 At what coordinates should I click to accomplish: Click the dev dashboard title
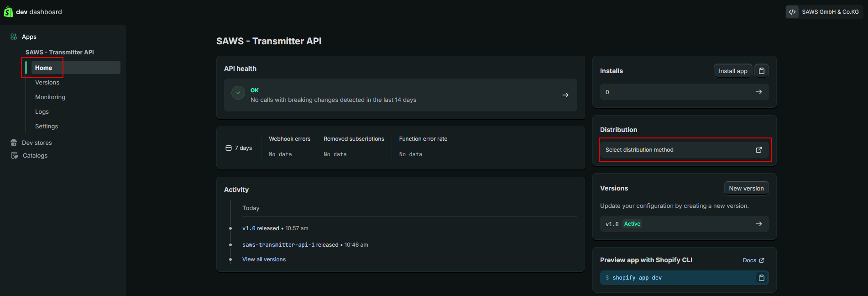point(39,12)
